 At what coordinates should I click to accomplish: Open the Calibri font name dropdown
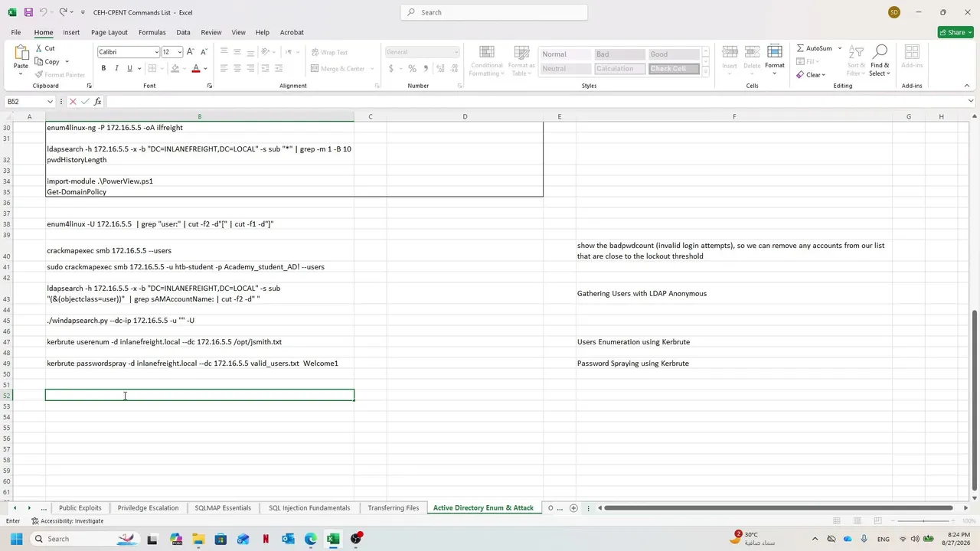[156, 52]
